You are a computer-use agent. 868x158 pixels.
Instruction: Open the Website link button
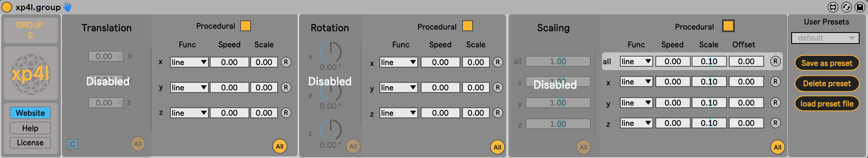tap(30, 113)
